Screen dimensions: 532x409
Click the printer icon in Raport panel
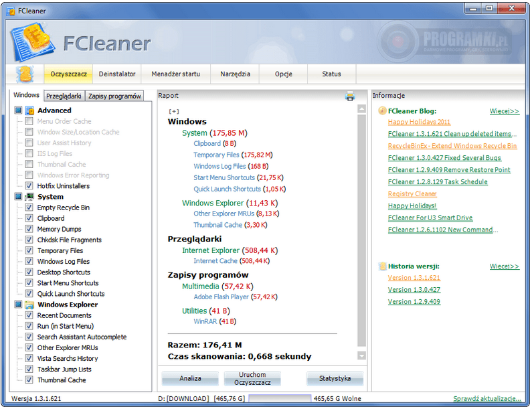click(x=350, y=96)
